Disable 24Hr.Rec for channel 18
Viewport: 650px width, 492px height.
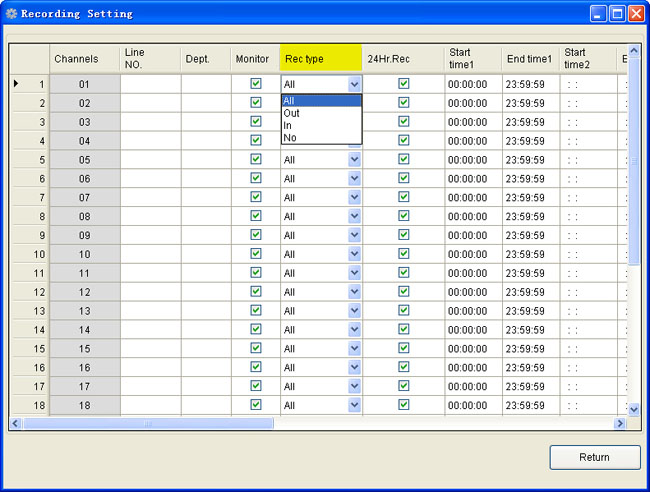(x=404, y=405)
